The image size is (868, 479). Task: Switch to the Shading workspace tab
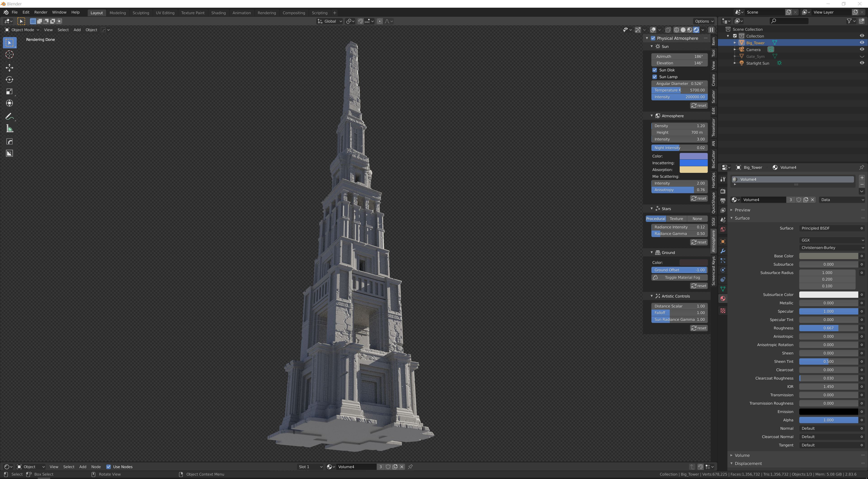pyautogui.click(x=218, y=13)
